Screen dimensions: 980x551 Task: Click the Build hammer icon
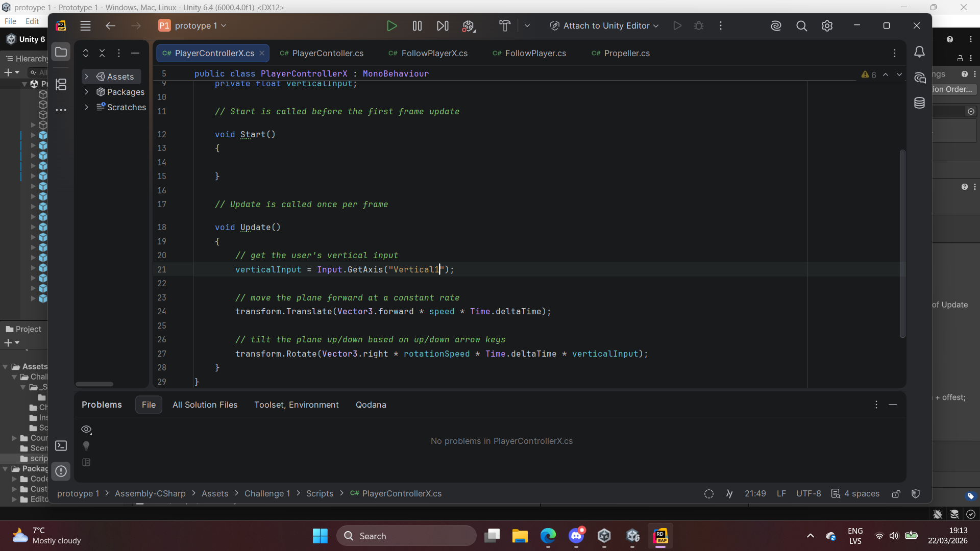[x=504, y=26]
